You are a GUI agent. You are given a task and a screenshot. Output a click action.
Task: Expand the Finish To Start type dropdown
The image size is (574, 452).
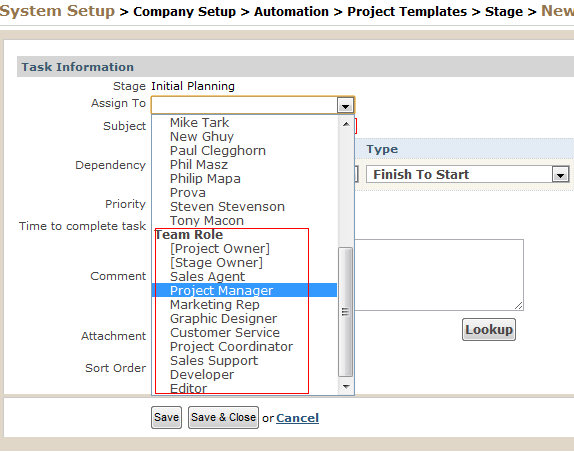click(560, 175)
